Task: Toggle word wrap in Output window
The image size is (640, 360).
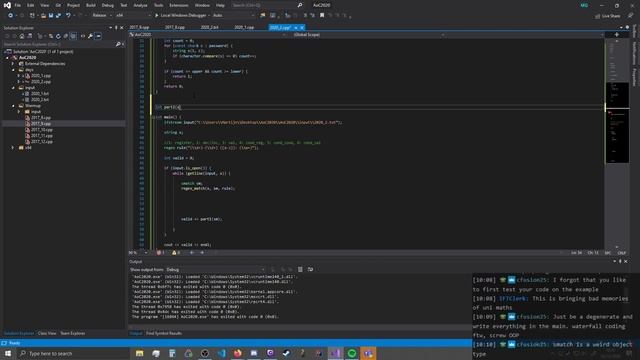Action: pyautogui.click(x=310, y=269)
